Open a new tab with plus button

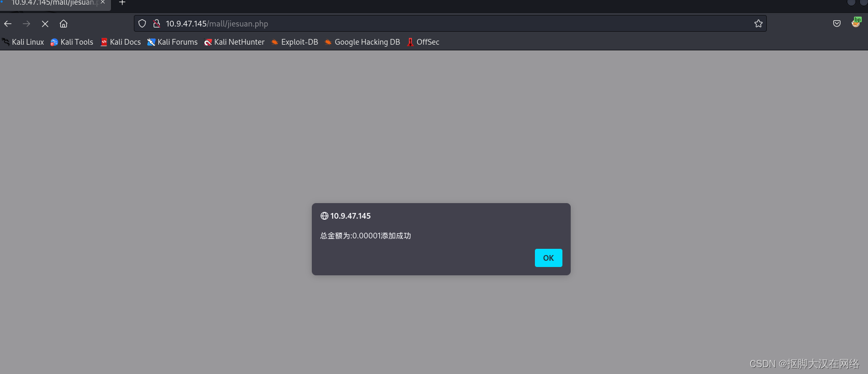122,3
